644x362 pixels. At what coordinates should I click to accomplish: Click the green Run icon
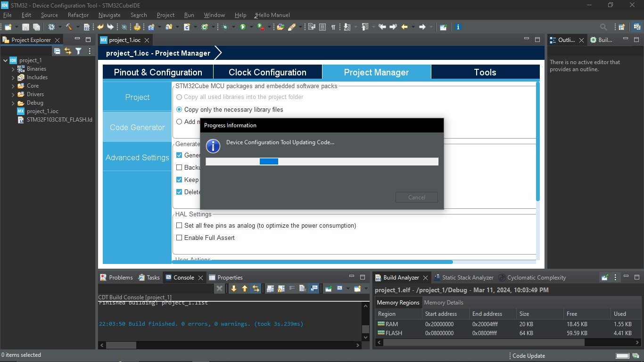[243, 27]
